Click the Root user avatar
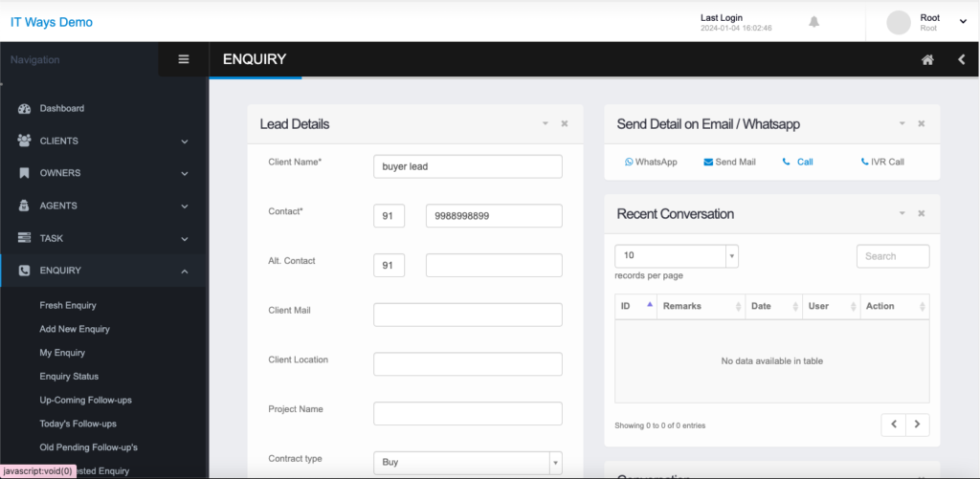980x479 pixels. pos(899,22)
